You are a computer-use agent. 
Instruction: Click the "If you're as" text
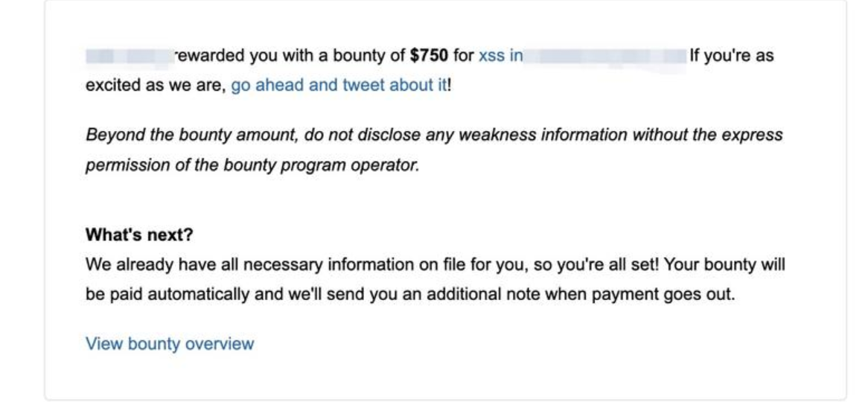[x=731, y=56]
